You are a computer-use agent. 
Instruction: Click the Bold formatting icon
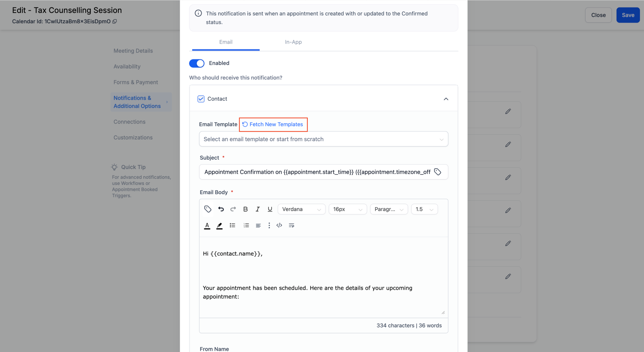coord(245,209)
